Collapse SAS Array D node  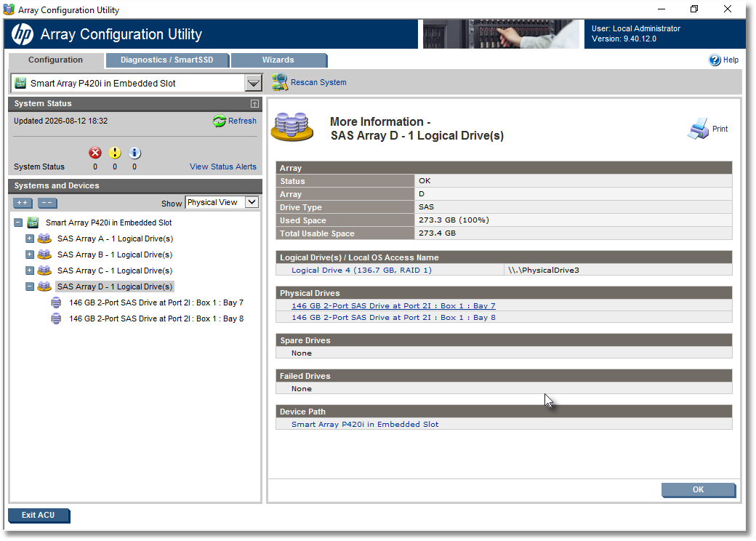pos(30,286)
